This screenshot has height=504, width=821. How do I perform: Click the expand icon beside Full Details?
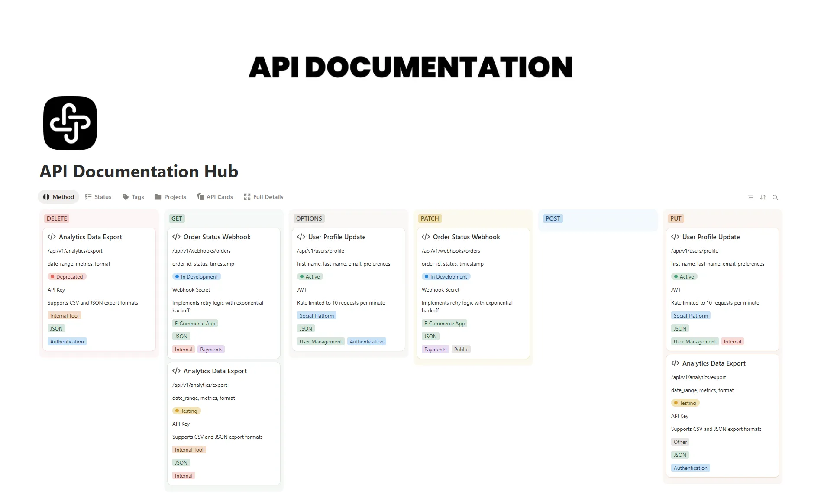(247, 197)
